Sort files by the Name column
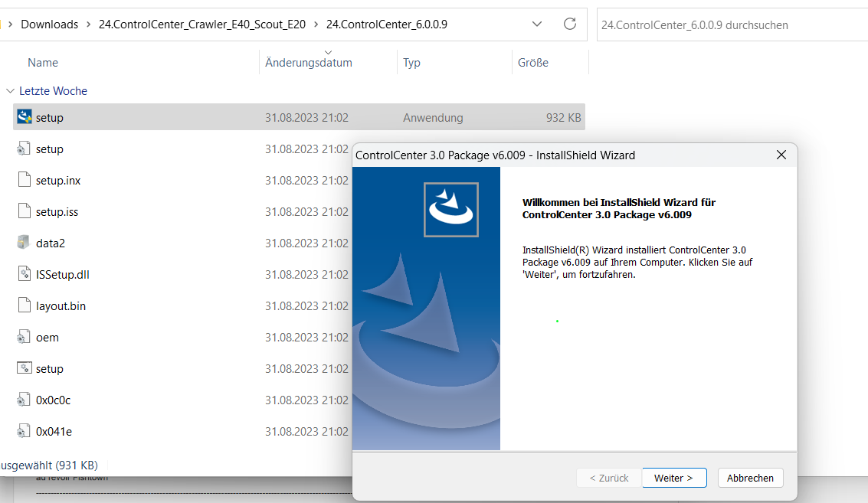This screenshot has height=503, width=868. click(x=42, y=62)
